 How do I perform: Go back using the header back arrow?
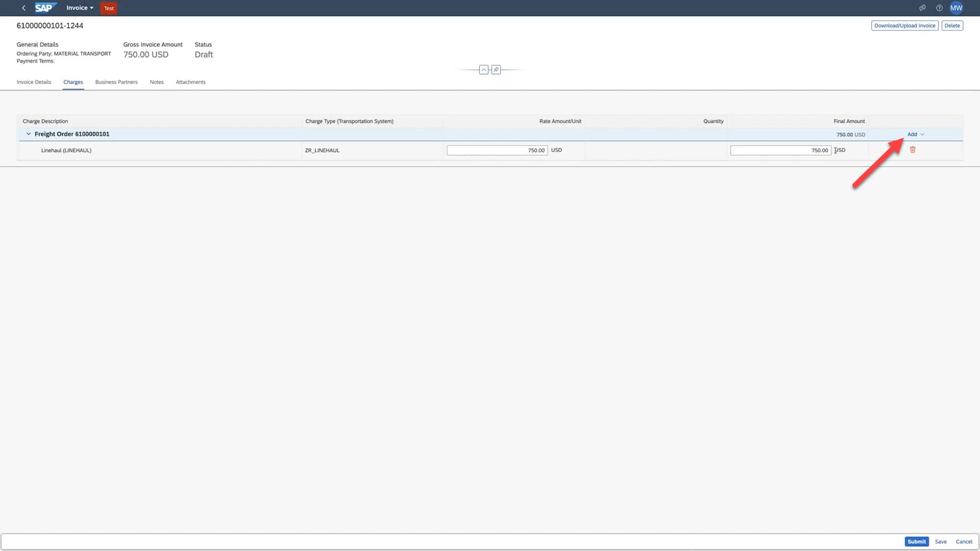(x=23, y=8)
